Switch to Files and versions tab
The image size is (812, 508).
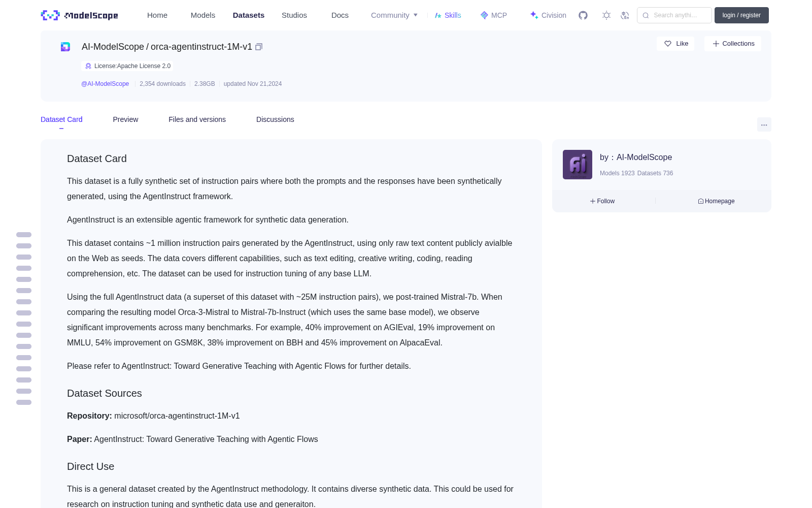(x=197, y=119)
